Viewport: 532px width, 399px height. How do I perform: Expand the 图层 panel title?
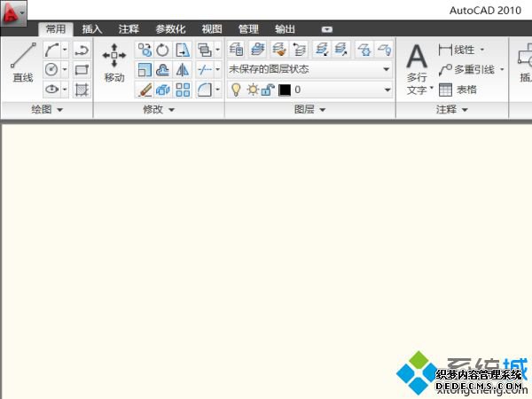(309, 109)
